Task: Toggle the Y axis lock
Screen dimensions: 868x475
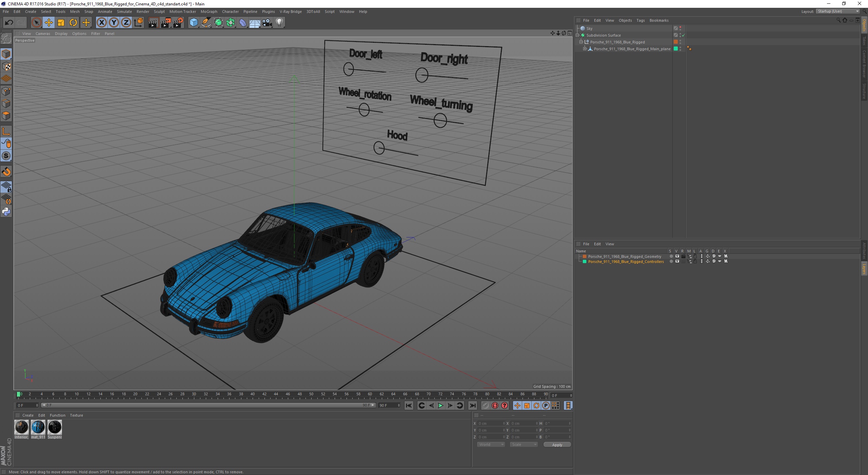Action: point(114,22)
